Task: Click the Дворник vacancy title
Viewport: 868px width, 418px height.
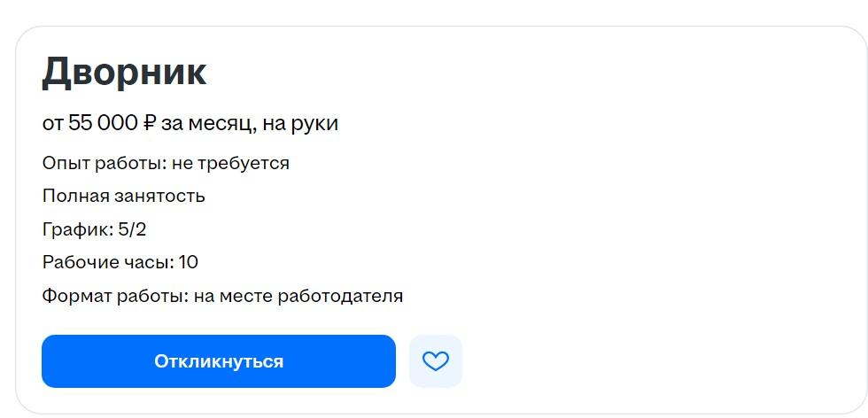Action: 124,72
